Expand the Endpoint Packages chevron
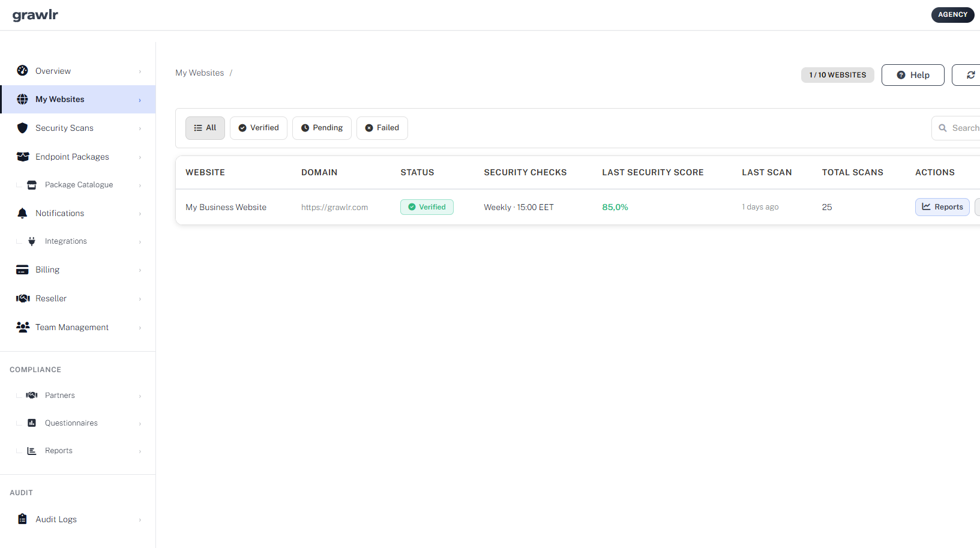The width and height of the screenshot is (980, 548). click(x=140, y=157)
